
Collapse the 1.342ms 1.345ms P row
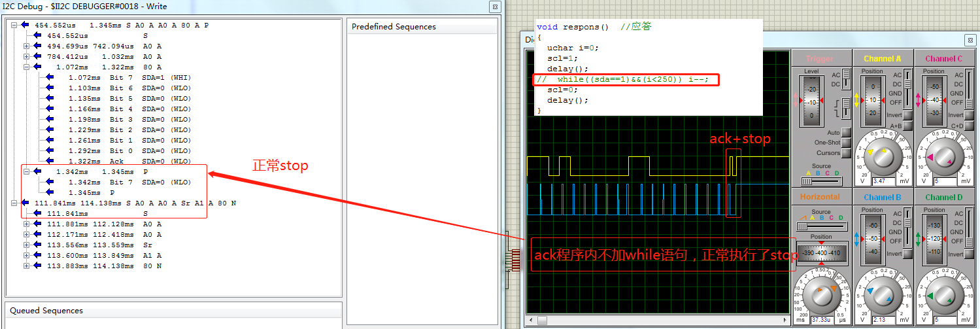point(27,171)
